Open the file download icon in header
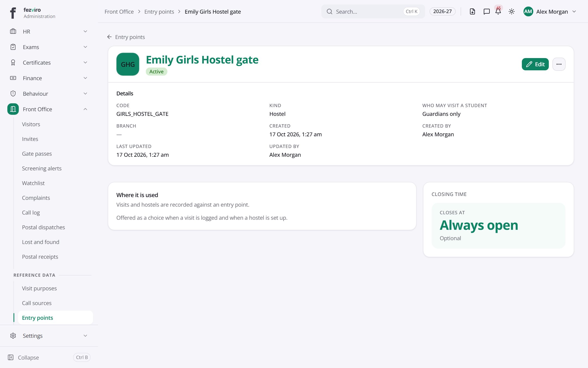Viewport: 588px width, 368px height. (472, 11)
